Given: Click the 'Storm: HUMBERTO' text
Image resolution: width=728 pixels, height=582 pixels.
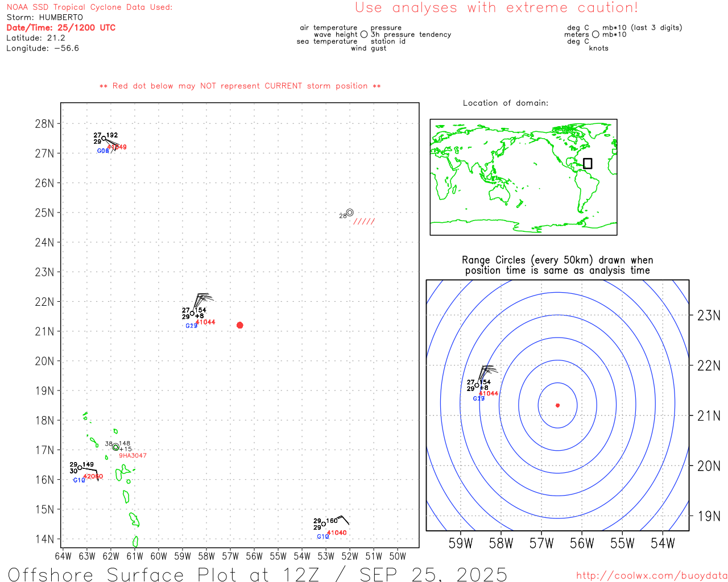Looking at the screenshot, I should pos(45,18).
